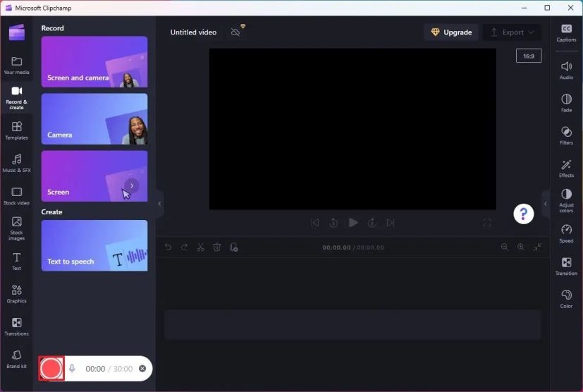Open the Speed panel
Screen dimensions: 583x392
(566, 233)
